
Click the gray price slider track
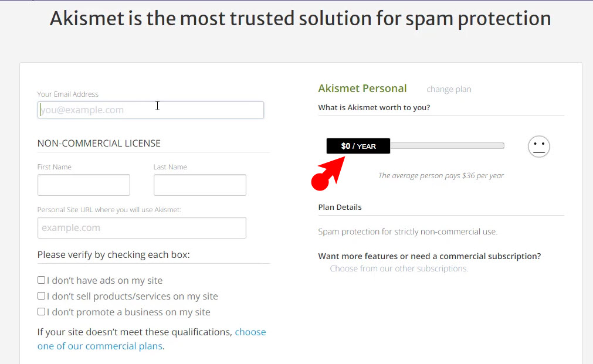(447, 146)
